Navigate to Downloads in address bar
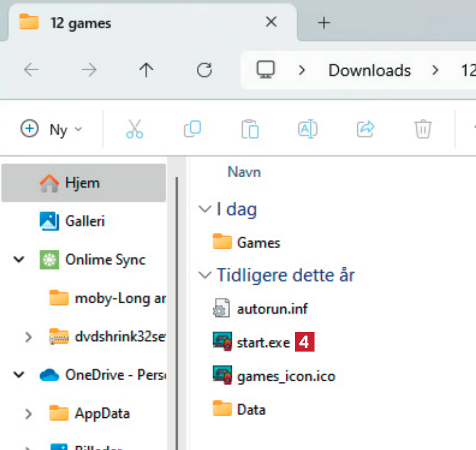The image size is (476, 450). 369,70
